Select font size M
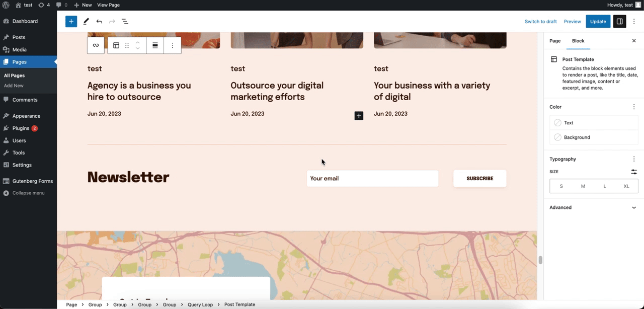The height and width of the screenshot is (309, 644). 583,186
